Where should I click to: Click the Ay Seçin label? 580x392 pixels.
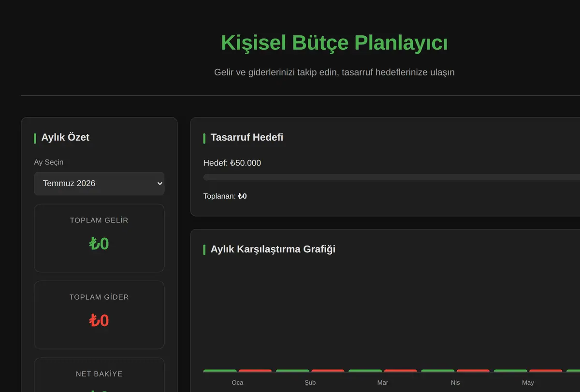(48, 162)
